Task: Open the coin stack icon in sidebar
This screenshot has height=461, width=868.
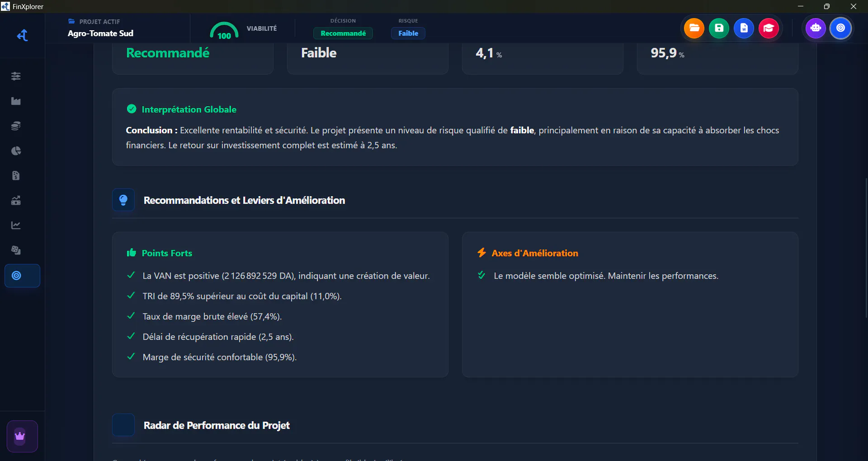Action: pos(16,126)
